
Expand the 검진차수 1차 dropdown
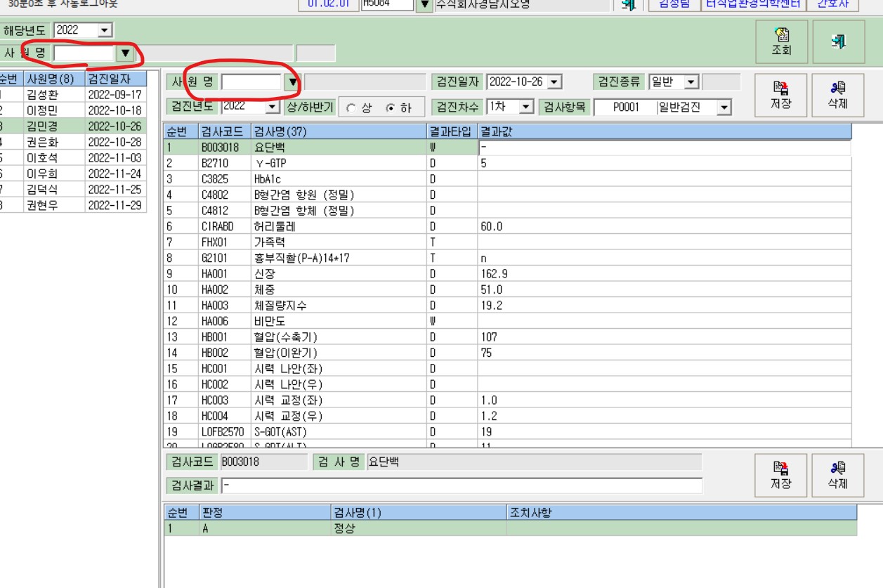[527, 107]
